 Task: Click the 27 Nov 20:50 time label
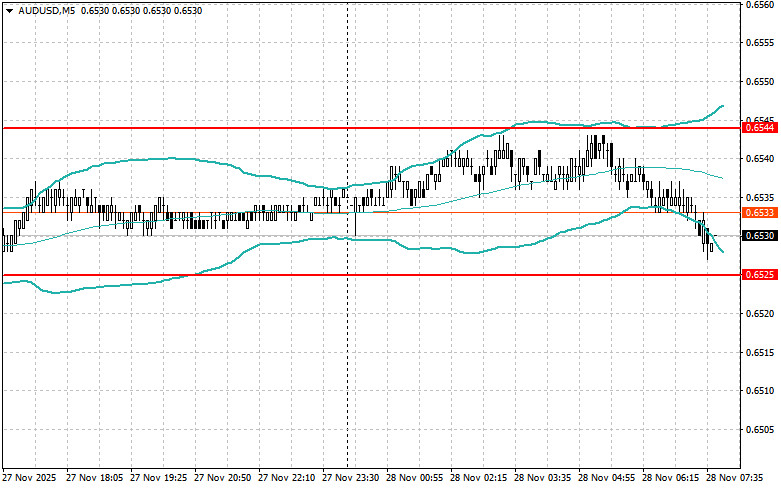click(223, 478)
